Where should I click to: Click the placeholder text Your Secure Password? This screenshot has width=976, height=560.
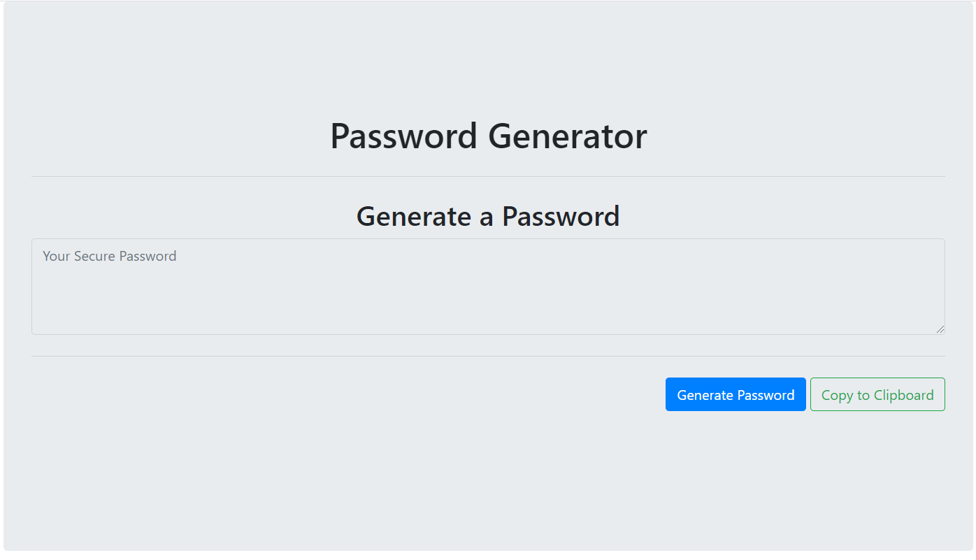pos(110,256)
